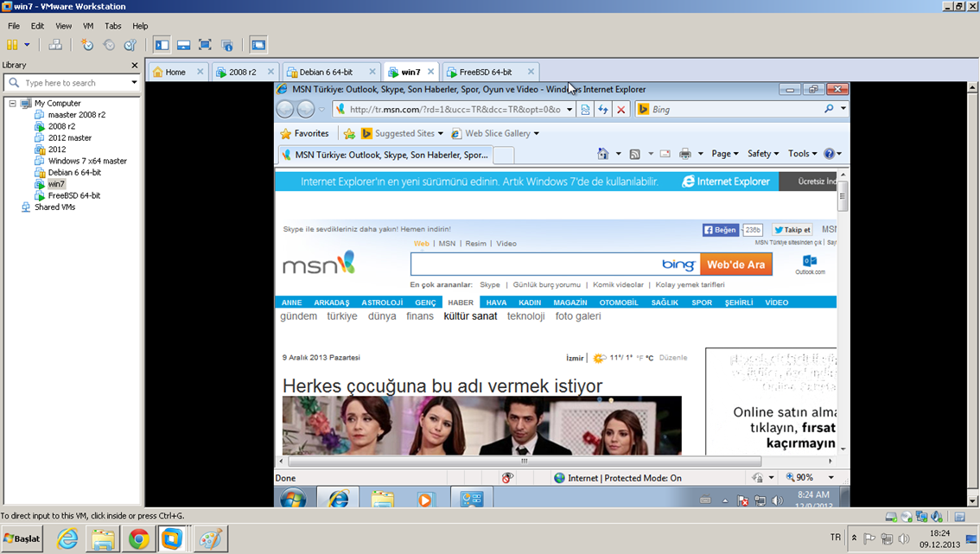The image size is (980, 554).
Task: Open the VMware Tabs menu
Action: (x=113, y=26)
